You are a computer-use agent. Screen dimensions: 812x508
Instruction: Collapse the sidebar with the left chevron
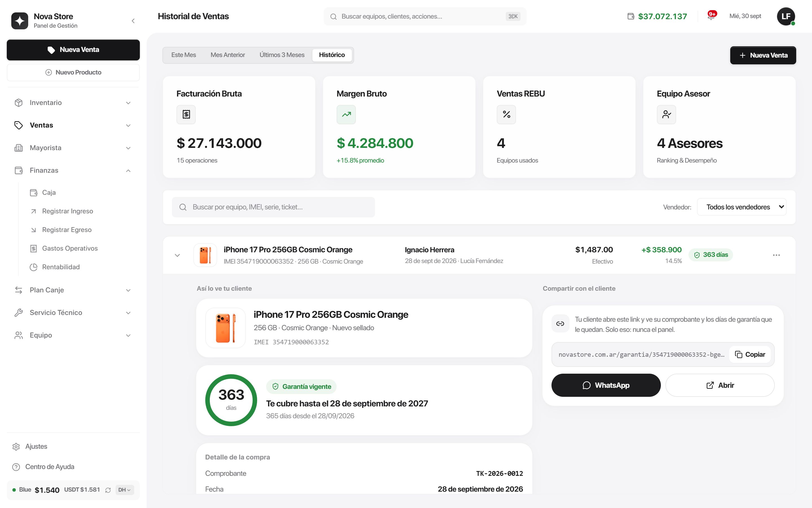[133, 21]
